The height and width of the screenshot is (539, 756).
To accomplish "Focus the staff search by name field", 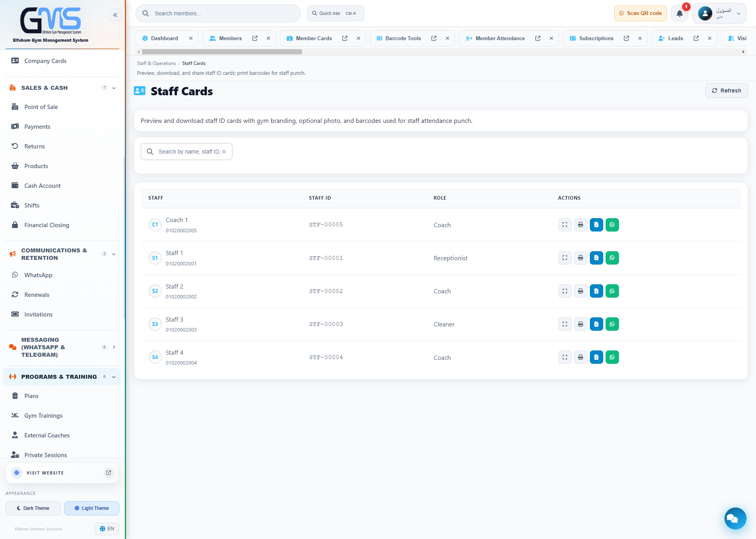I will [187, 152].
